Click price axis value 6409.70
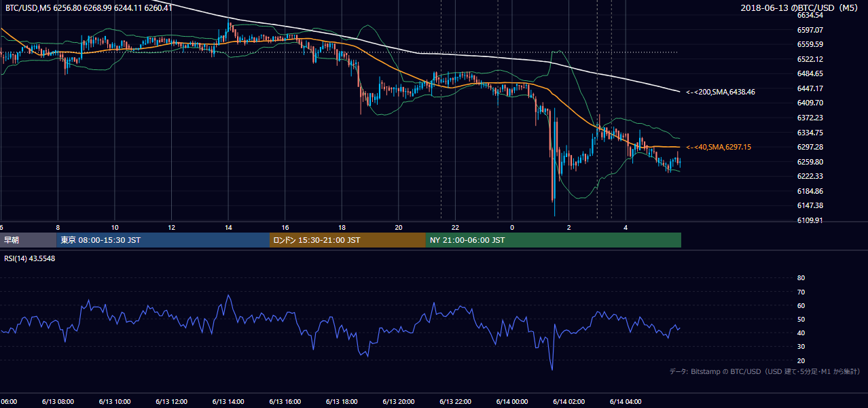The image size is (868, 408). pos(810,103)
